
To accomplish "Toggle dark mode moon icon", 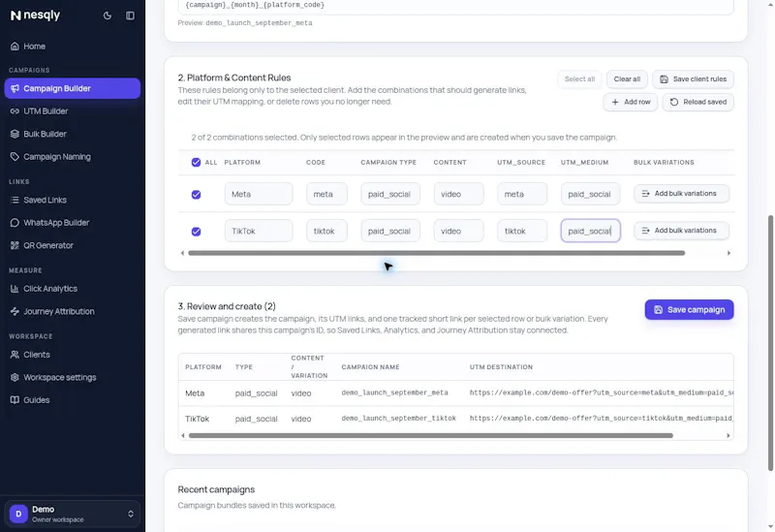I will (108, 16).
